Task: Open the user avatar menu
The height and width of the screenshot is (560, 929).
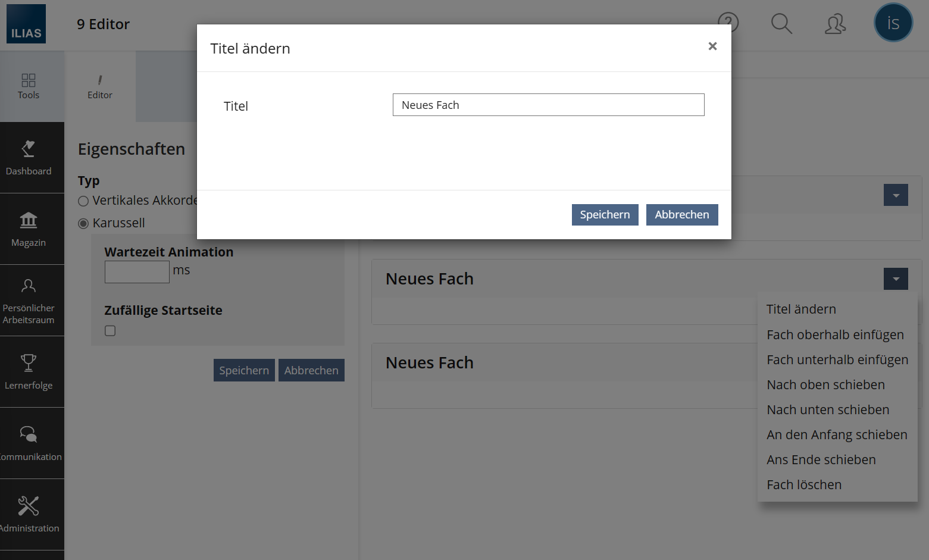Action: [x=893, y=23]
